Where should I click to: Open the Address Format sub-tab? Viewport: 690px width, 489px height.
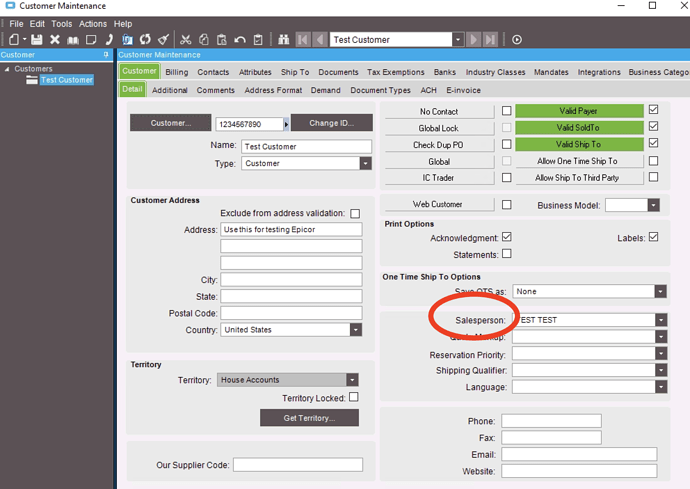pyautogui.click(x=273, y=90)
